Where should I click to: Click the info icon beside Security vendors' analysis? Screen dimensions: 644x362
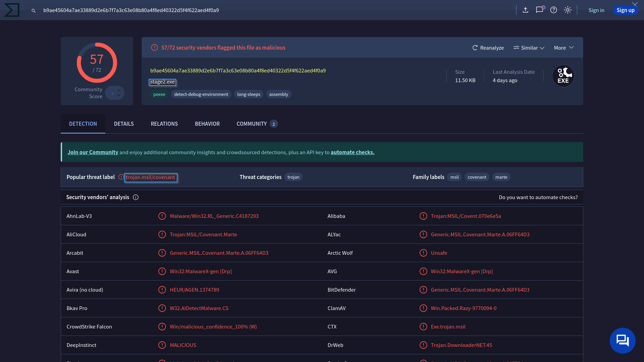[x=136, y=197]
